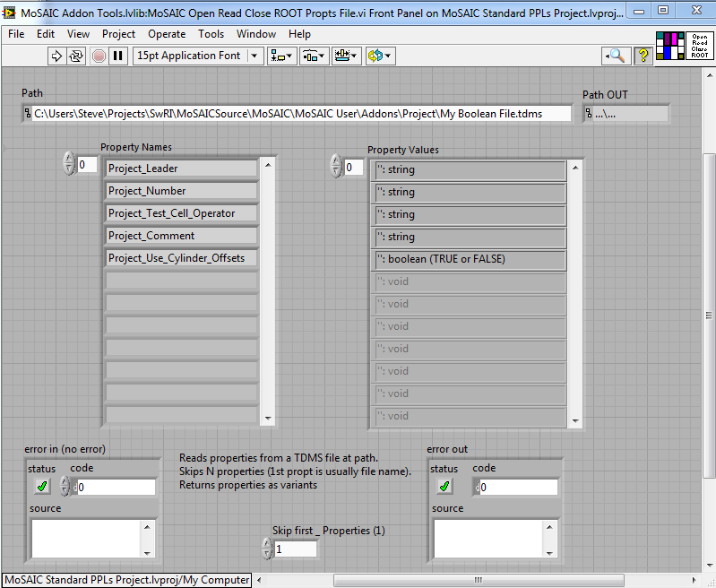Open the Help menu

pos(299,34)
